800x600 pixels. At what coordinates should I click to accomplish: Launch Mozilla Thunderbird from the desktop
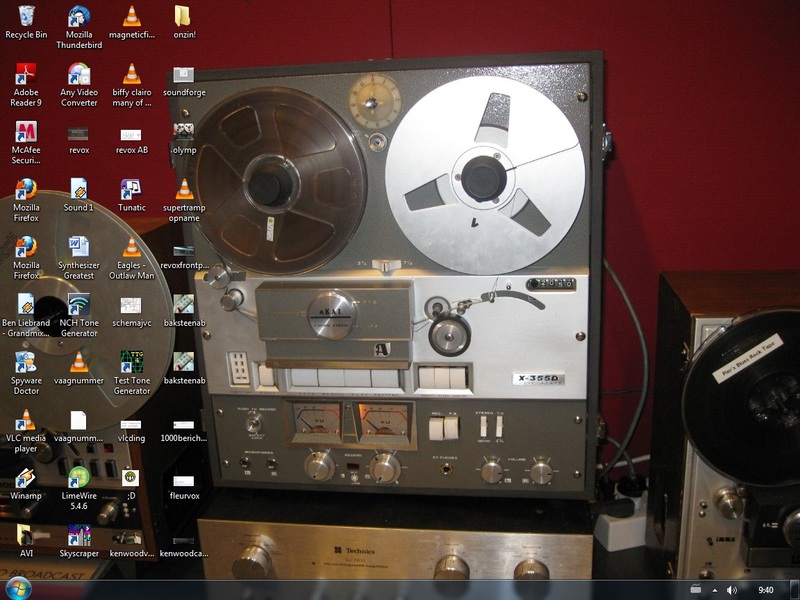[79, 17]
